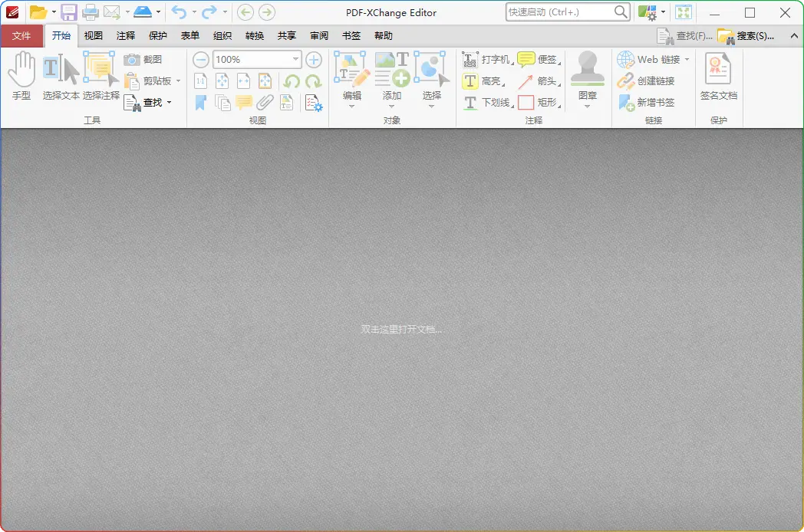The width and height of the screenshot is (804, 532).
Task: Click the Quick Launch (快速启动) search field
Action: coord(560,12)
